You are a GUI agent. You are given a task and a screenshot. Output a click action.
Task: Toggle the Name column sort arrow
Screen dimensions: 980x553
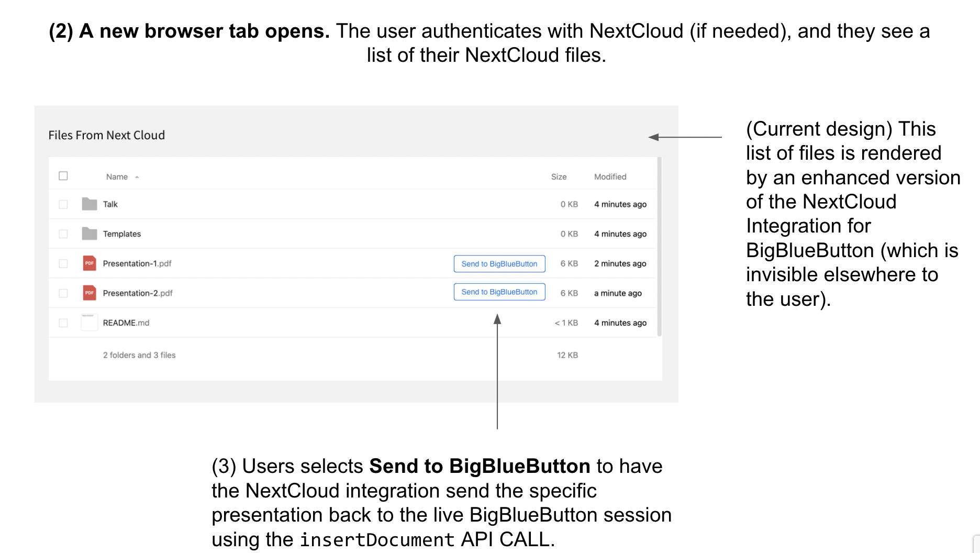tap(137, 177)
